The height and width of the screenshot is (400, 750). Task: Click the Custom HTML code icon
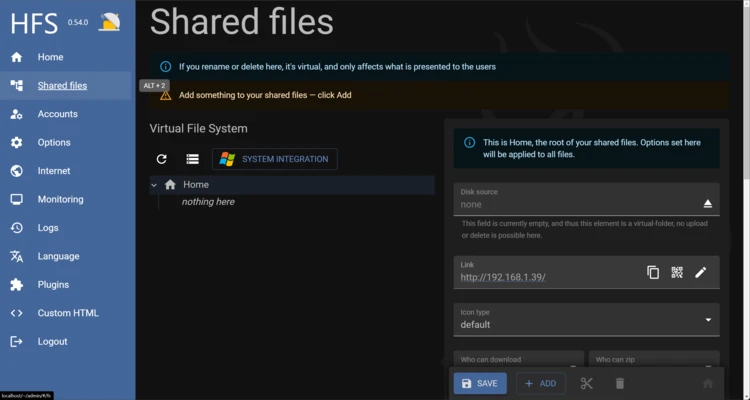16,313
